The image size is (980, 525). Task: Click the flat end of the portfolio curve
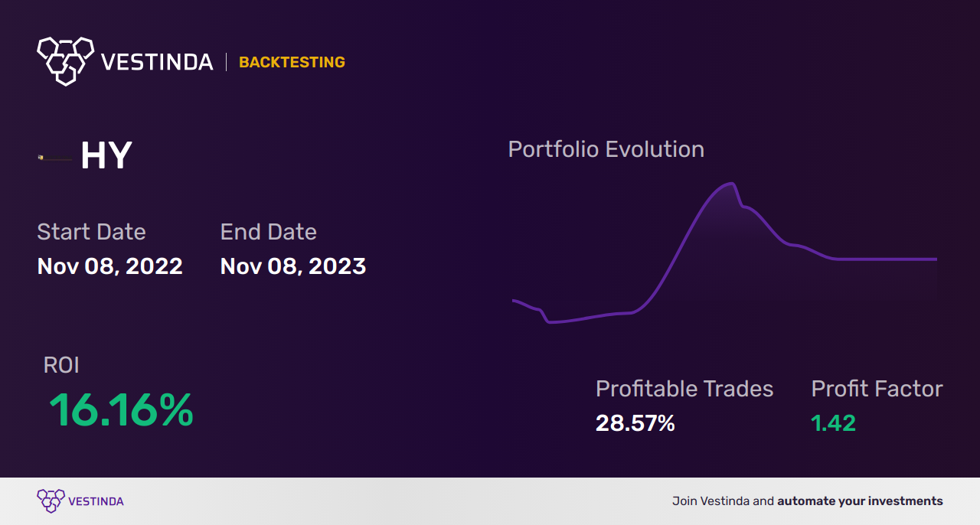click(888, 259)
